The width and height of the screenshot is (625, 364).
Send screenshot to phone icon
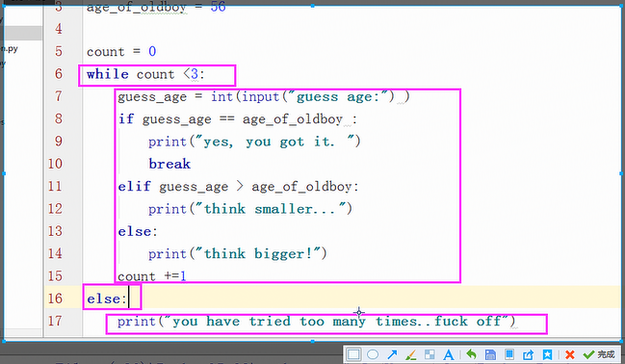509,354
